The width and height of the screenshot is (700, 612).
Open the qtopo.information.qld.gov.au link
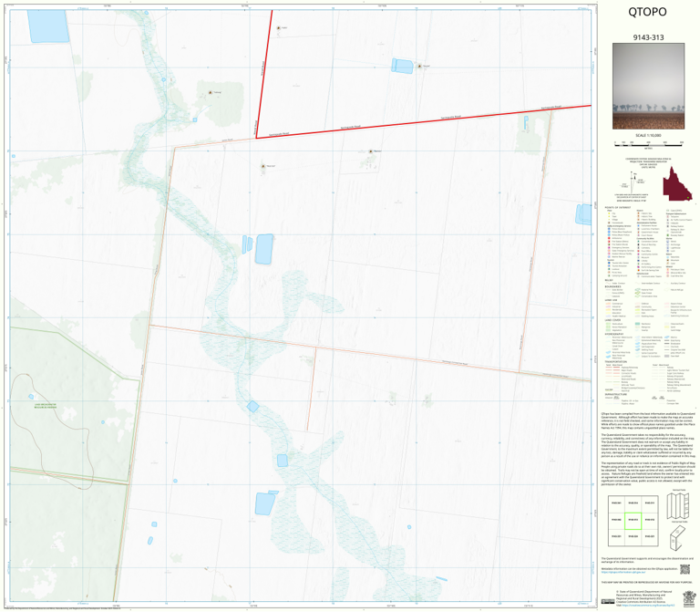623,572
